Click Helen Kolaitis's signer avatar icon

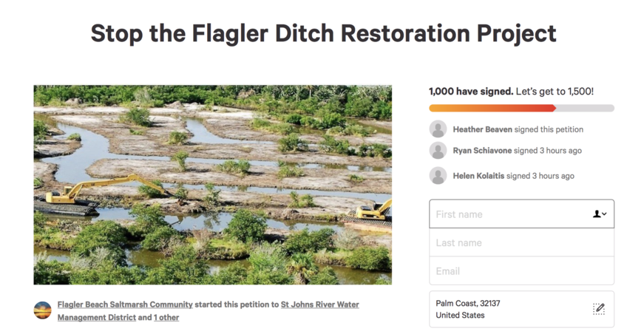pyautogui.click(x=438, y=176)
